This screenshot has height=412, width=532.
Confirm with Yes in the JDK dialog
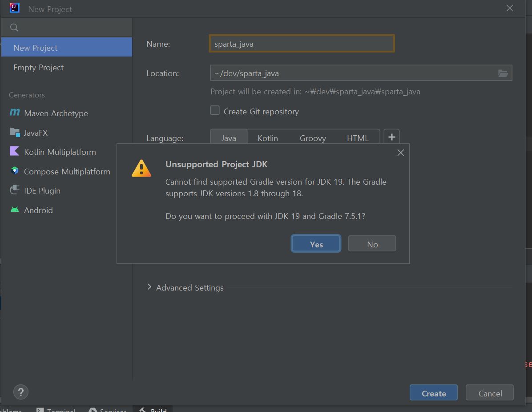point(316,244)
